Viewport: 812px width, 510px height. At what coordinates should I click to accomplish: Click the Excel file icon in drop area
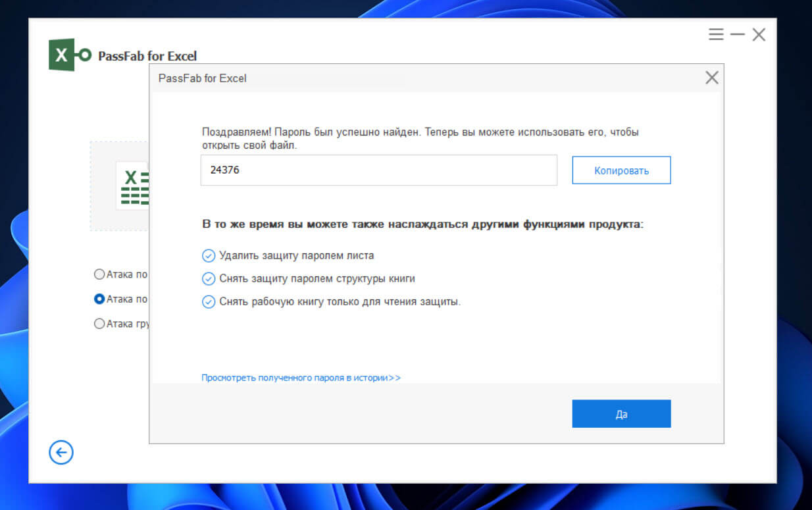[x=134, y=186]
